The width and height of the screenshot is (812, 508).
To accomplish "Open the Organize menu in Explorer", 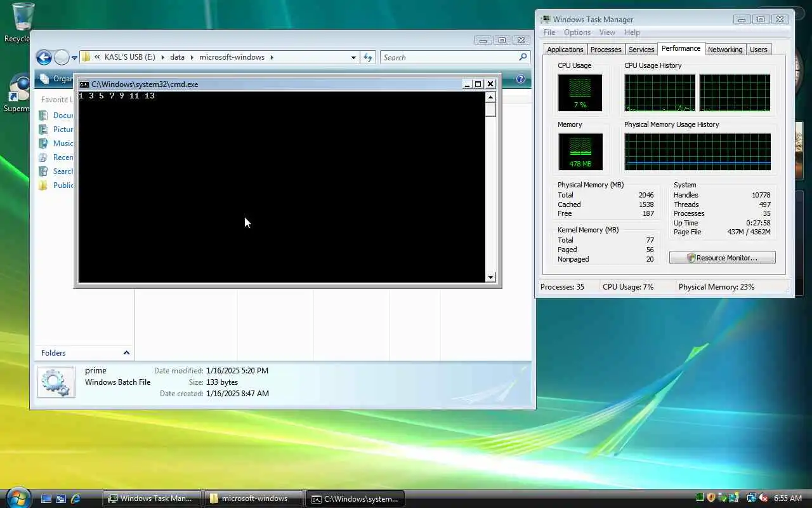I will point(56,79).
